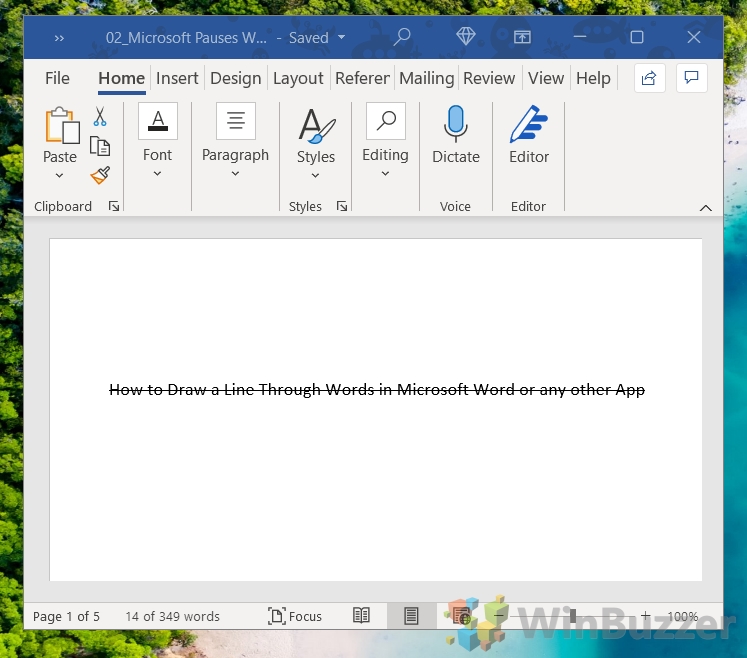Switch to the View tab
747x658 pixels.
pyautogui.click(x=546, y=78)
